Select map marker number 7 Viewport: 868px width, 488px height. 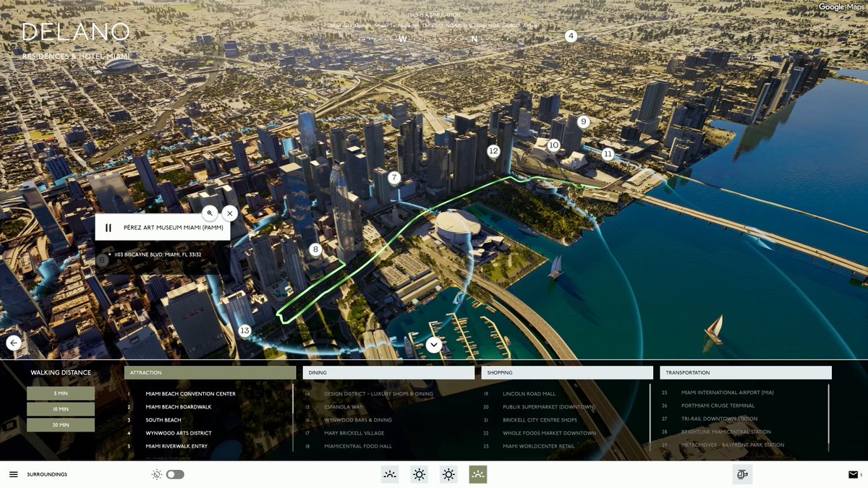[x=394, y=177]
